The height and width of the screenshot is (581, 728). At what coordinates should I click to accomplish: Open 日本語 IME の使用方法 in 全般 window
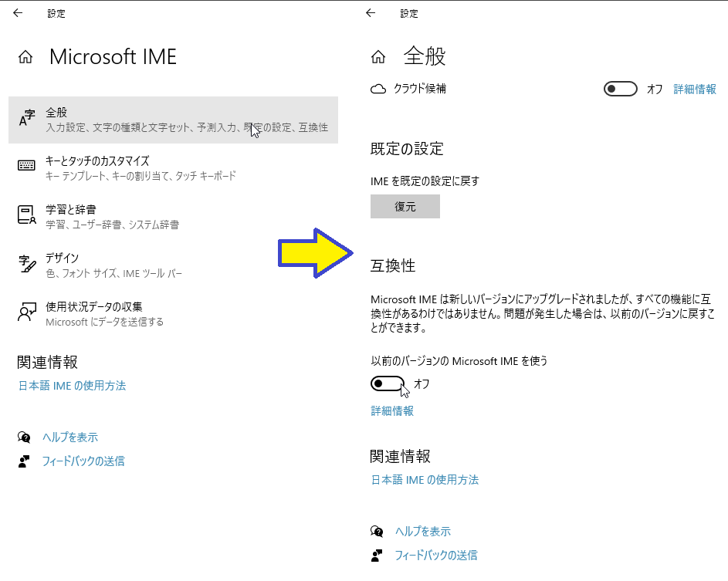coord(425,480)
